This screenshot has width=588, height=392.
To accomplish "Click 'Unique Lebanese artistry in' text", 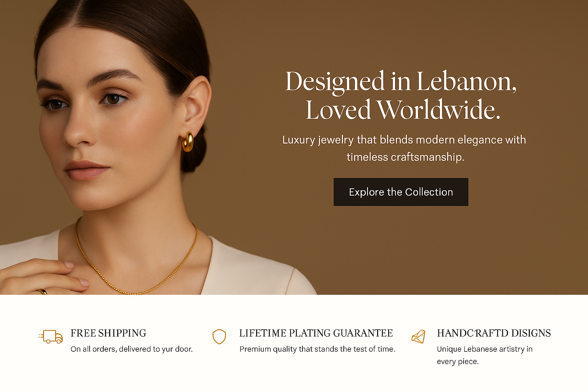I will 485,349.
